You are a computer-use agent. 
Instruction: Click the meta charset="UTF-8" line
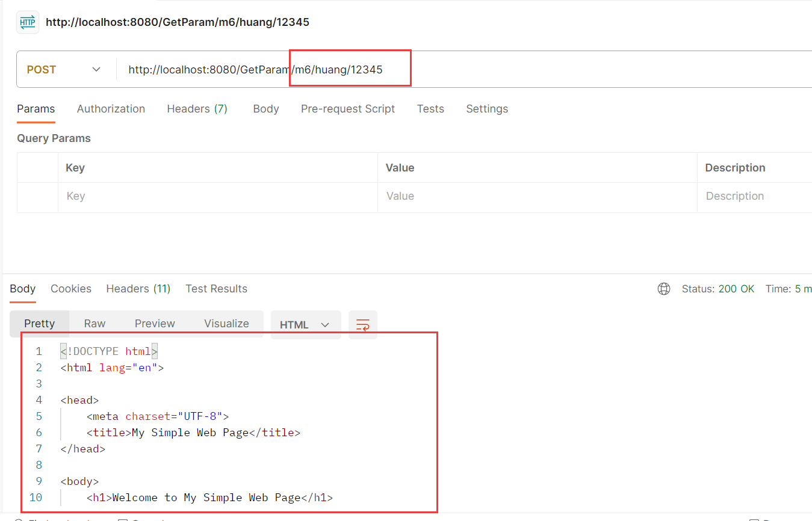coord(158,416)
